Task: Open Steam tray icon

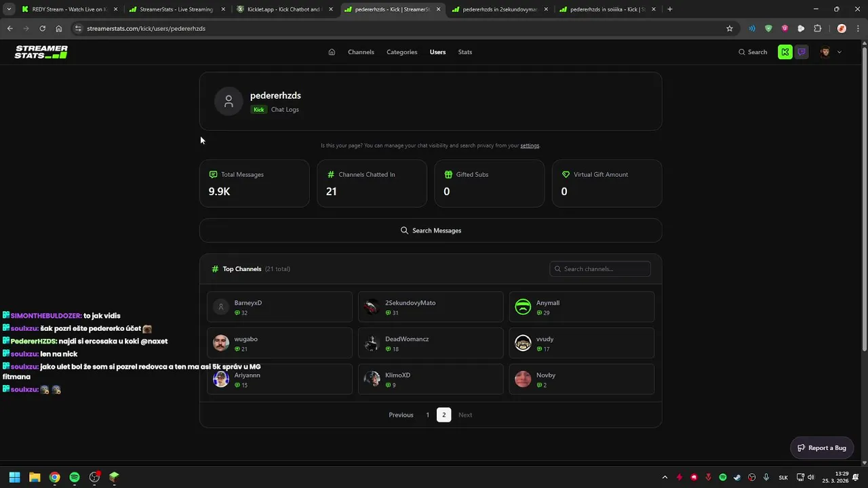Action: [737, 477]
